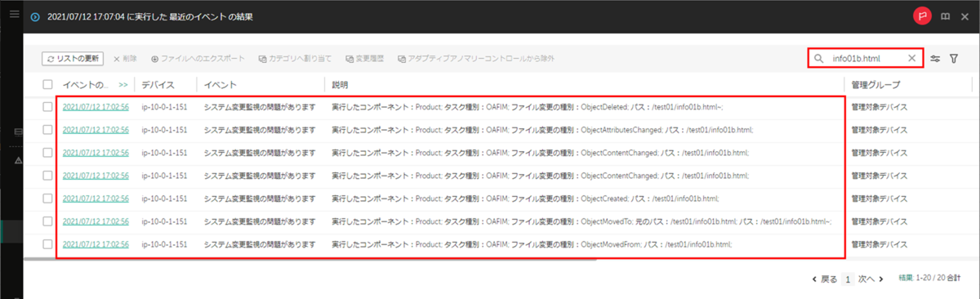
Task: Expand event column with >> arrows
Action: (123, 84)
